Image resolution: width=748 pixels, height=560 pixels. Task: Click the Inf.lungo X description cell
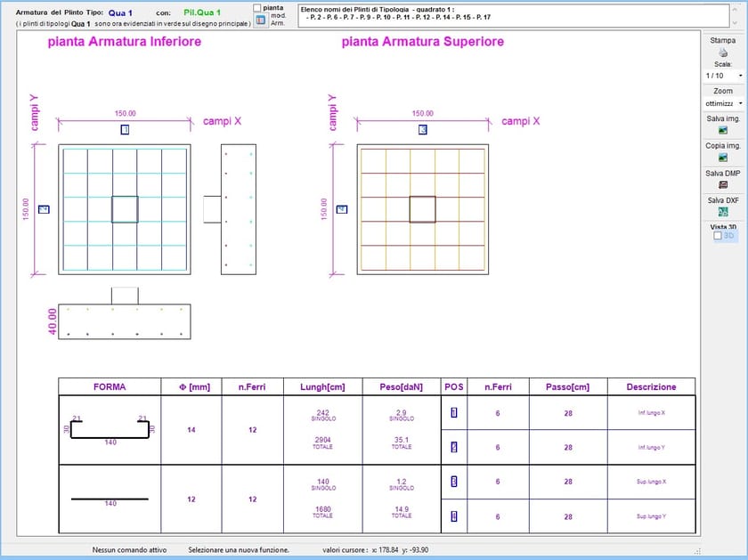click(651, 411)
